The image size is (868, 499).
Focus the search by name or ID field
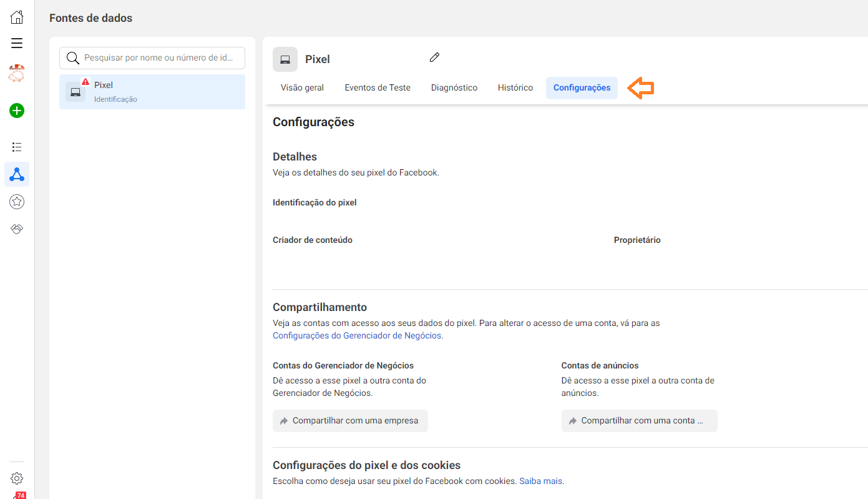pyautogui.click(x=152, y=58)
